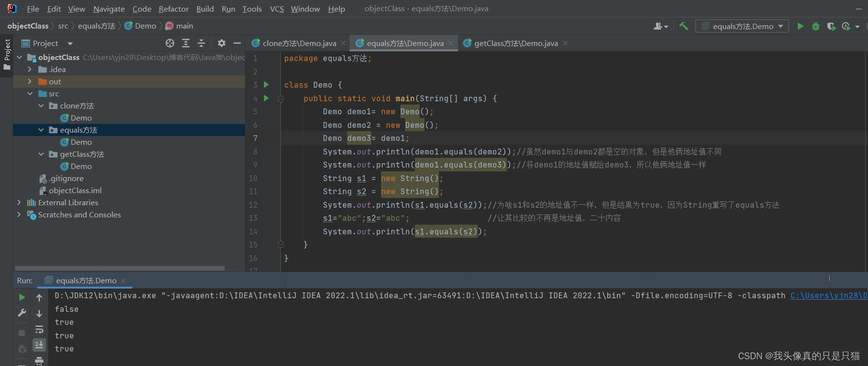This screenshot has height=366, width=868.
Task: Click the src breadcrumb in the navigation bar
Action: point(63,26)
